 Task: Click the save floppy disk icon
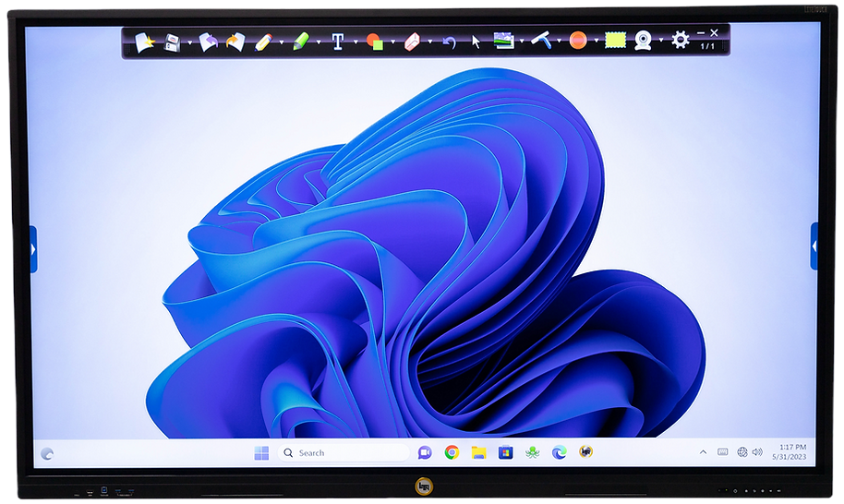click(173, 42)
